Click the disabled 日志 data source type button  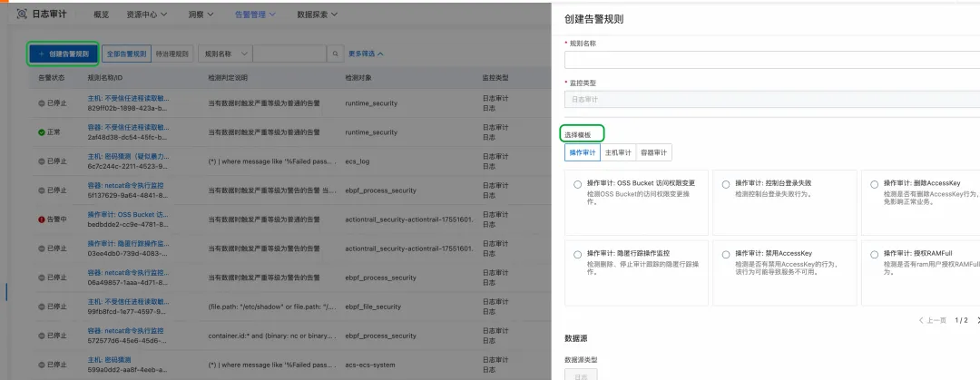[x=581, y=375]
